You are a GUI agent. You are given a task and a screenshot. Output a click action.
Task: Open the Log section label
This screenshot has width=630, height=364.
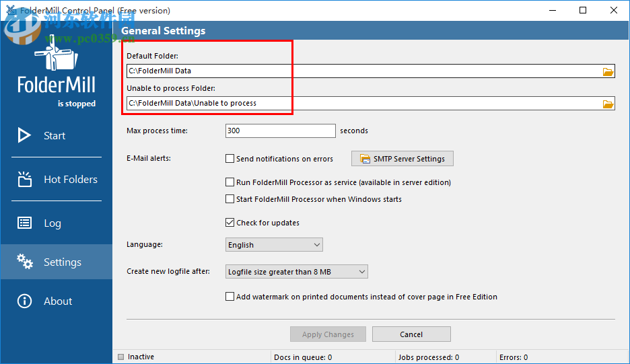tap(53, 223)
